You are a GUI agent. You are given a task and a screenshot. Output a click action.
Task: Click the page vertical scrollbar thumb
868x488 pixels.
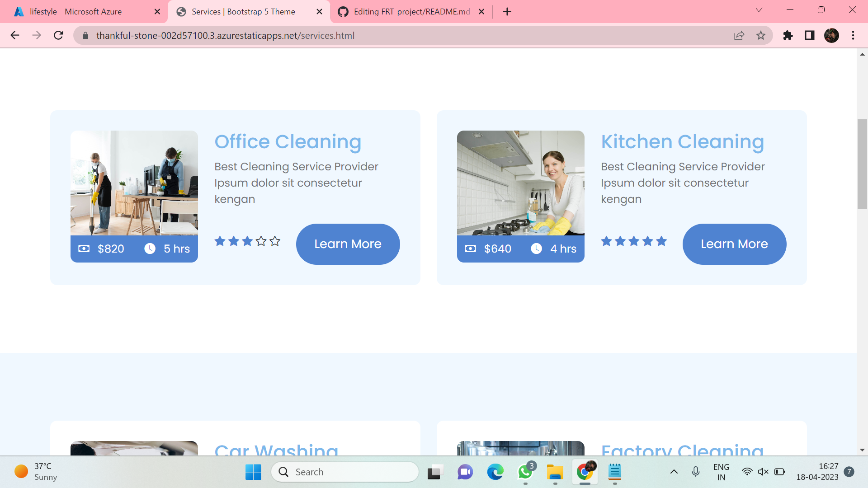862,164
